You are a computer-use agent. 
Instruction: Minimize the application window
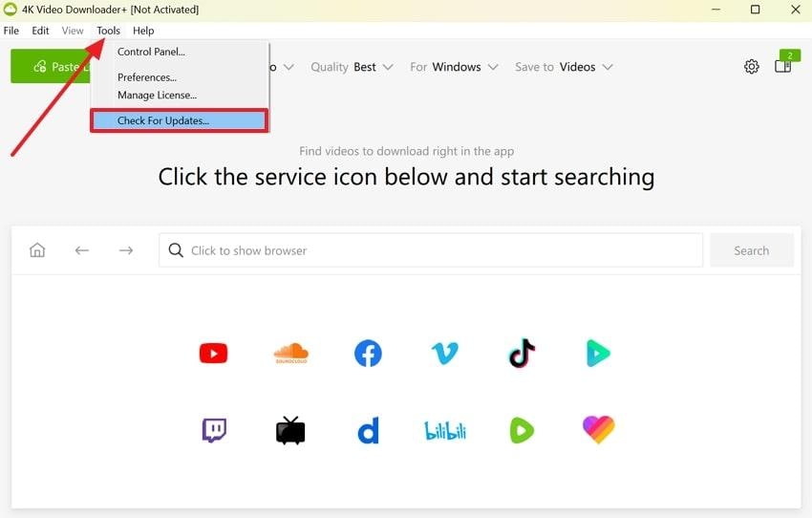coord(716,10)
